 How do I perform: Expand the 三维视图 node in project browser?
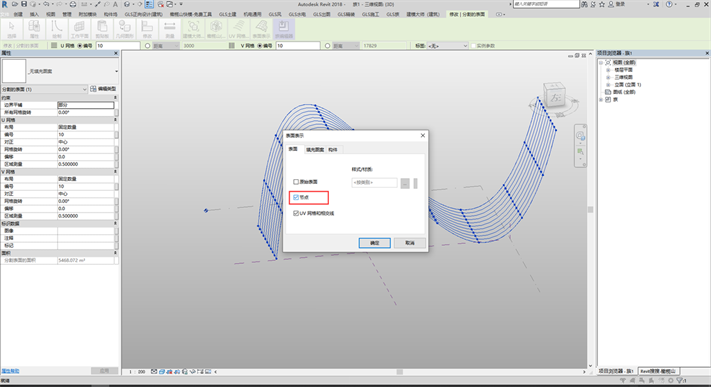pos(608,77)
